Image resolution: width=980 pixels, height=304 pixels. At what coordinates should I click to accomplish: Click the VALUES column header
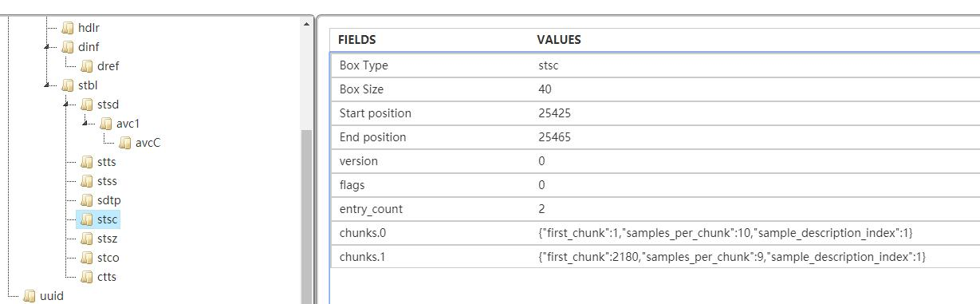[559, 39]
